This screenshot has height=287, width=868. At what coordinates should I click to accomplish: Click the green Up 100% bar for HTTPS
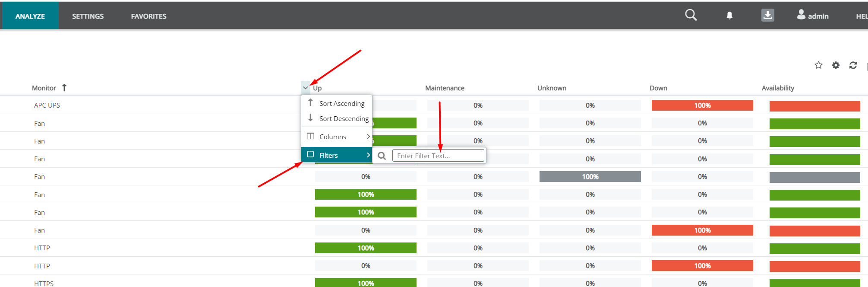pos(366,283)
